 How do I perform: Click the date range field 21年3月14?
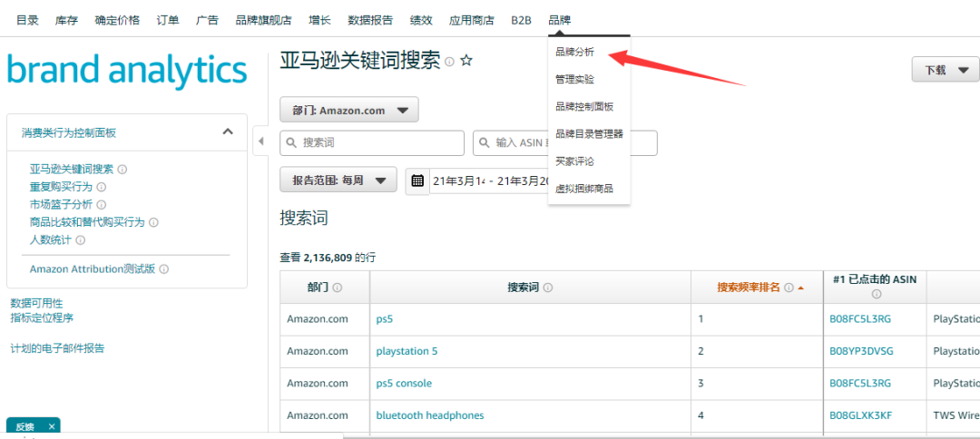pos(490,181)
